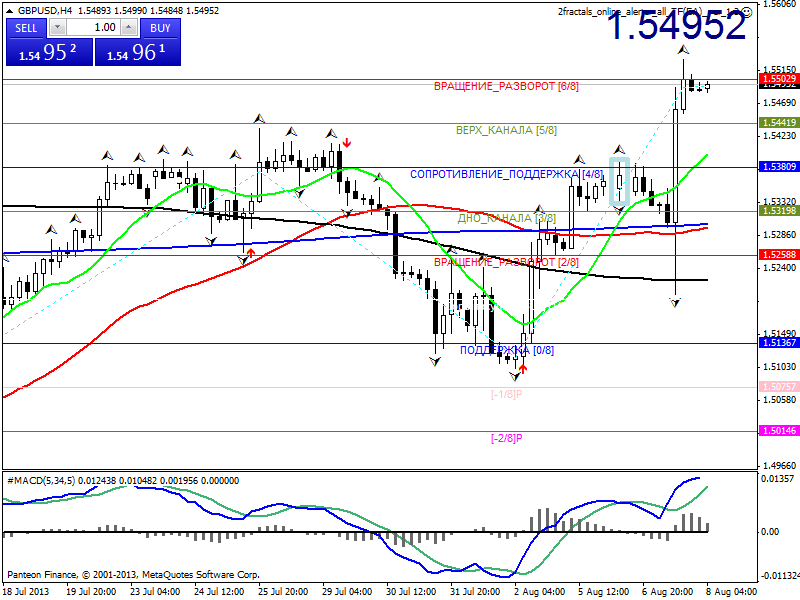Click the 1.00 volume input field
The image size is (800, 600).
95,28
